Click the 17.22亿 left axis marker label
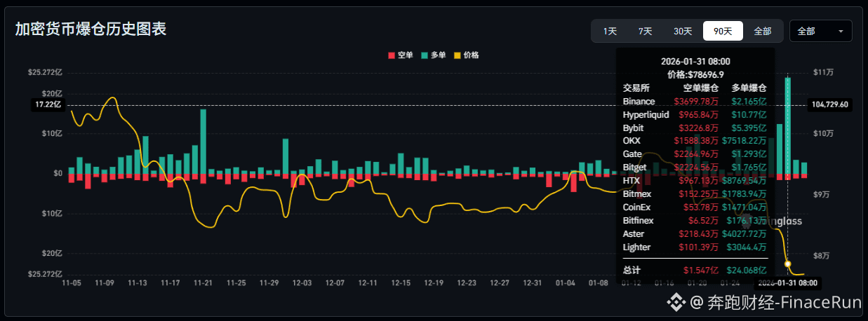 (48, 104)
